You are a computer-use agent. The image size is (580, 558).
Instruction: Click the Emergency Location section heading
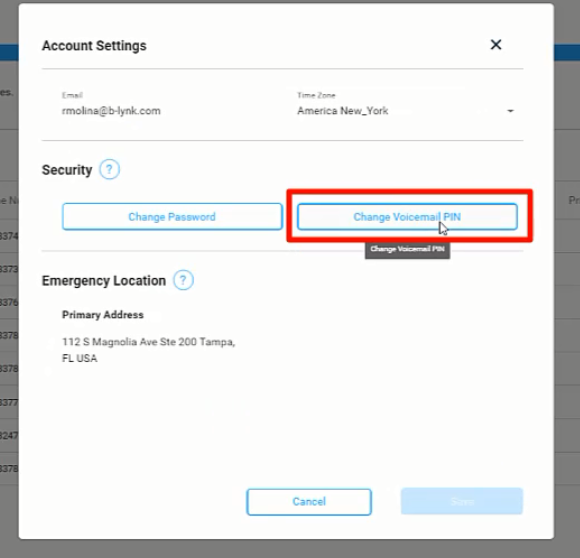[x=104, y=281]
